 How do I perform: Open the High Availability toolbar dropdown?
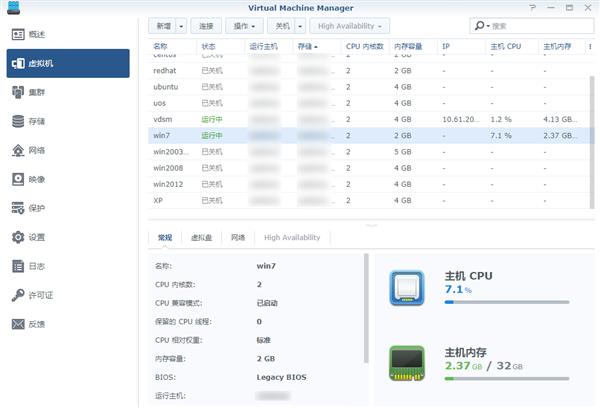pyautogui.click(x=350, y=26)
